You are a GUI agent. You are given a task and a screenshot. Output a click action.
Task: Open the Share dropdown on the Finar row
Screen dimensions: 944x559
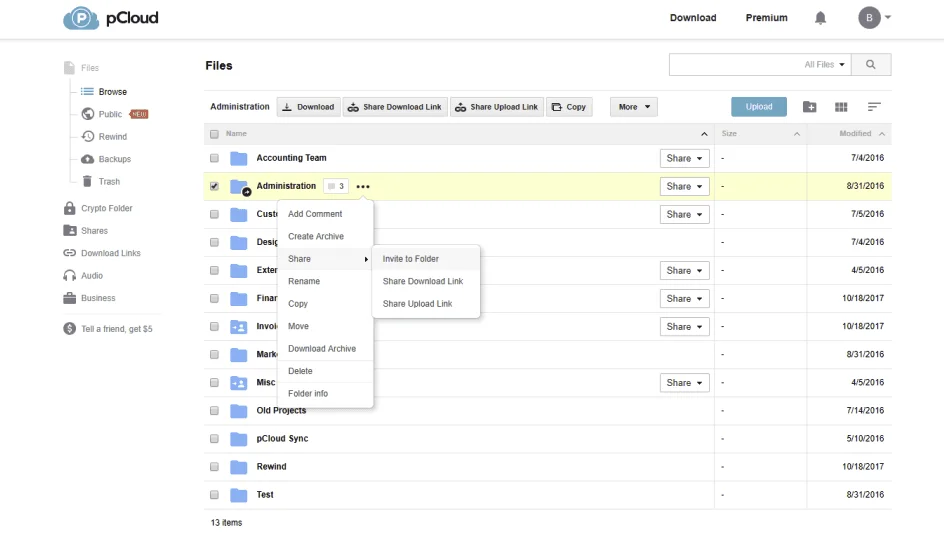(x=685, y=298)
